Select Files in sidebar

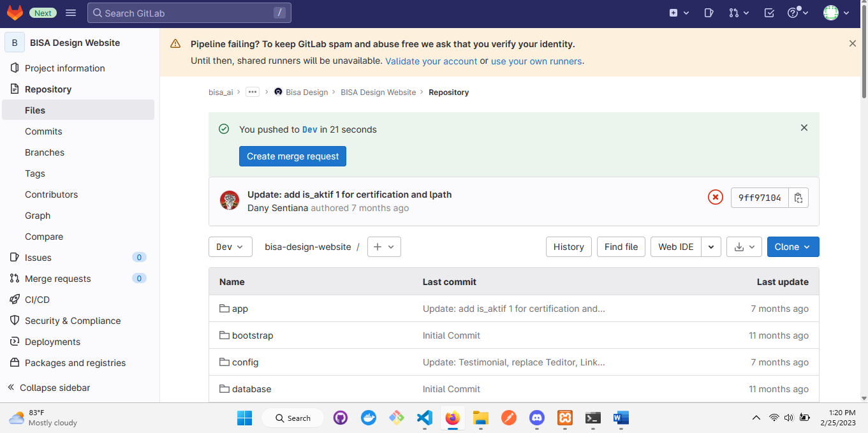click(x=78, y=110)
